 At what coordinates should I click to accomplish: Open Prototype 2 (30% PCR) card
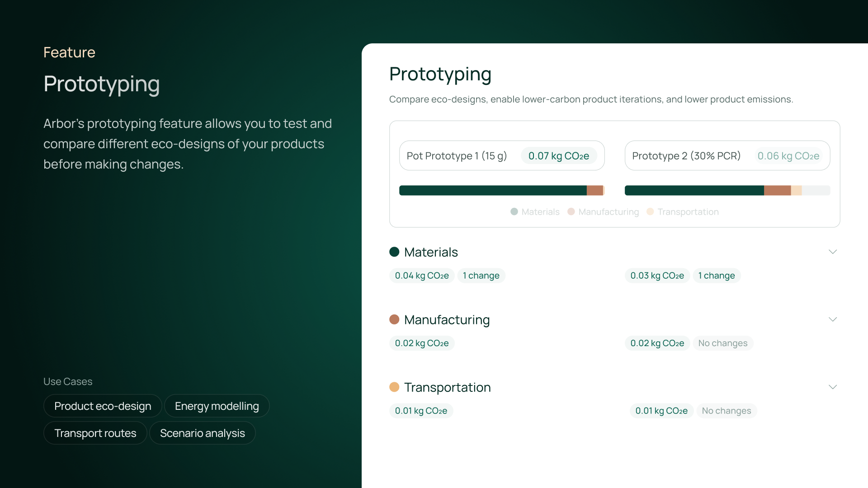point(686,155)
